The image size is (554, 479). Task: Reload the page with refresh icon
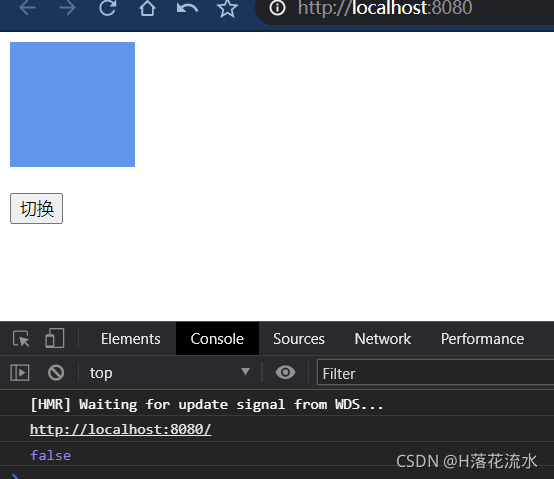108,8
